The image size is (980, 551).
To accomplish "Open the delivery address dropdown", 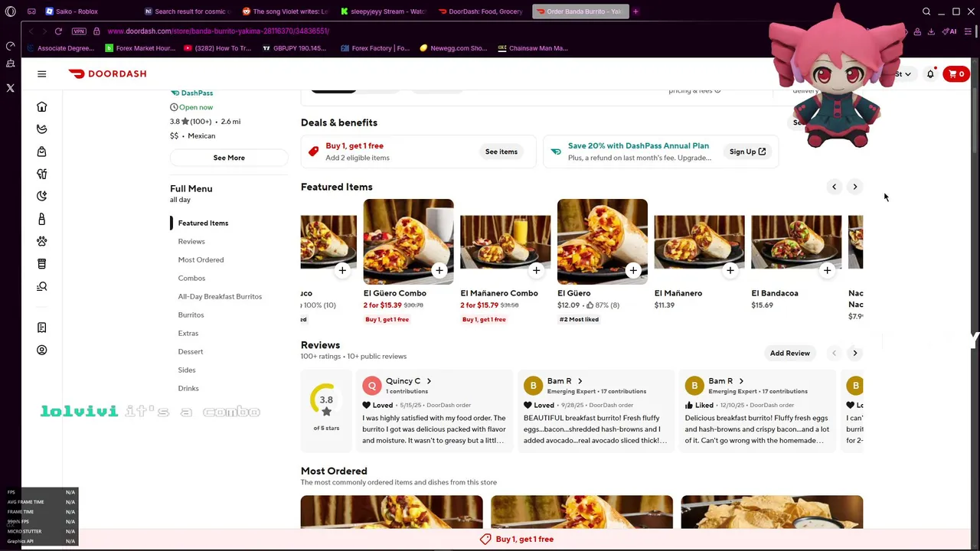I will [x=903, y=74].
